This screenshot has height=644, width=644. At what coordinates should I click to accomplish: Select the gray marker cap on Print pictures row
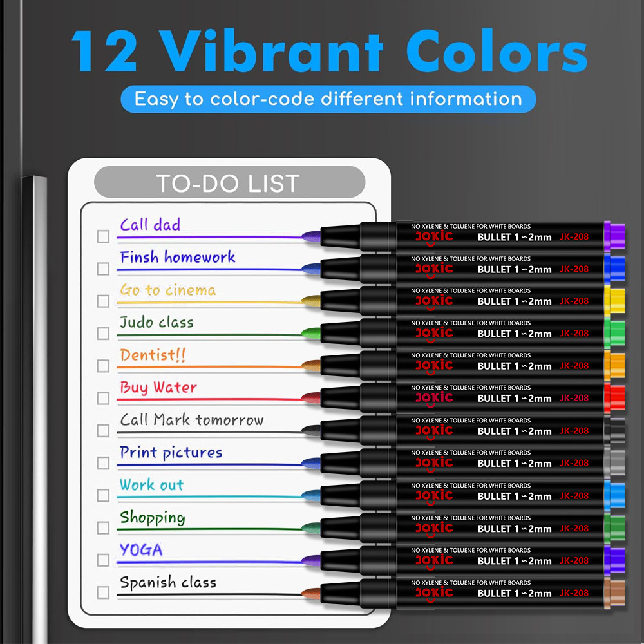[x=614, y=463]
